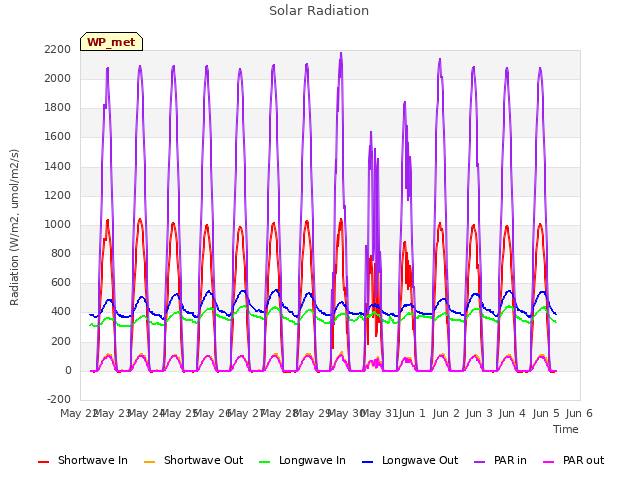Click the 1200 y-axis tick label

pos(58,195)
